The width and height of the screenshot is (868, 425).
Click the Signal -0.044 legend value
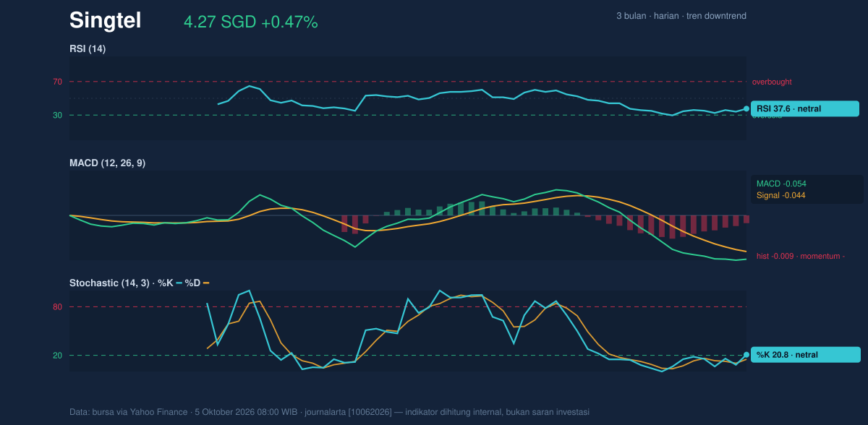pyautogui.click(x=781, y=195)
